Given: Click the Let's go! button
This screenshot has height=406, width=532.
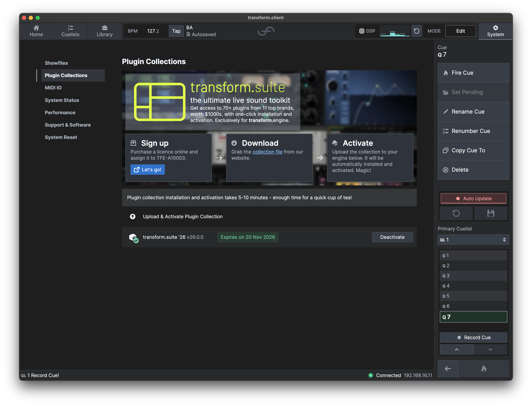Looking at the screenshot, I should (x=148, y=169).
